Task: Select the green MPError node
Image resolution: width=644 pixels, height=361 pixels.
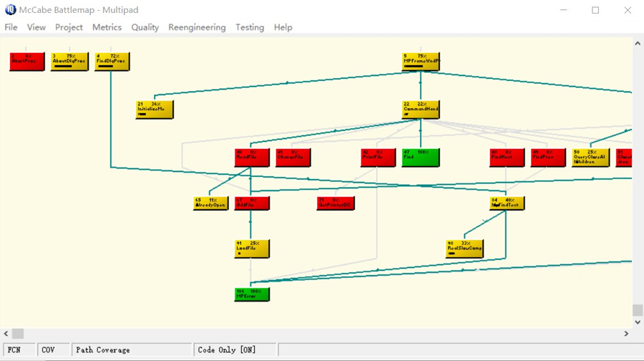Action: pyautogui.click(x=252, y=294)
